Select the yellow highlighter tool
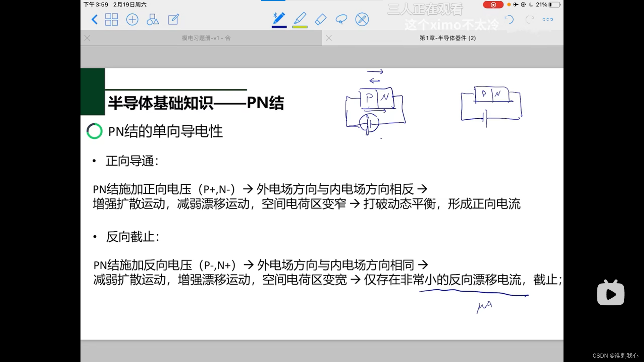The width and height of the screenshot is (644, 362). (x=300, y=18)
